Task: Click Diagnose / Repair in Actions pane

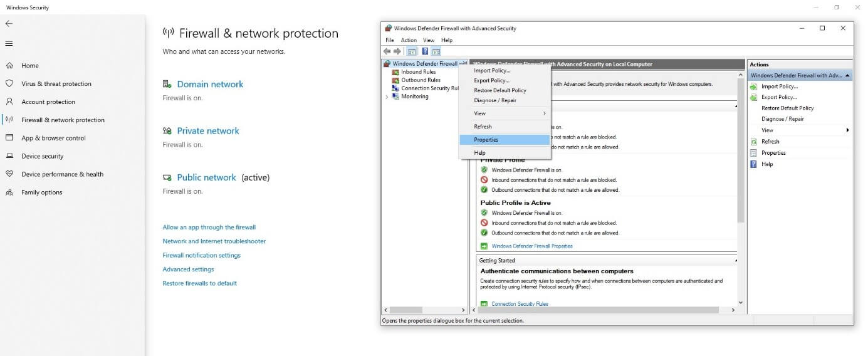Action: coord(783,119)
